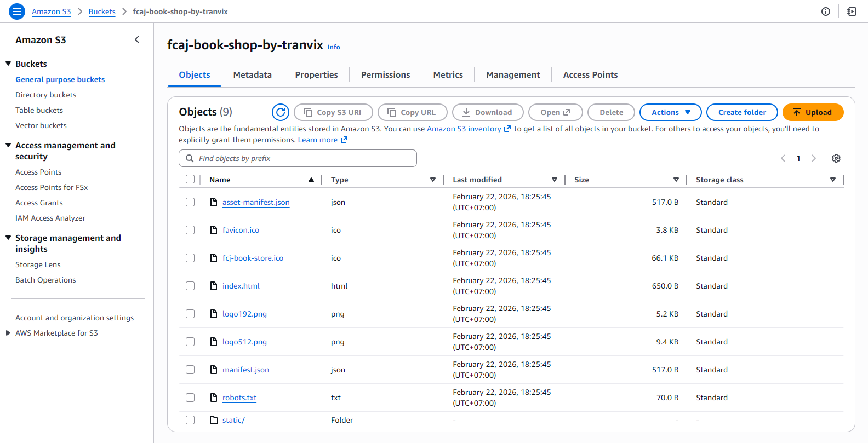Open IAM Access Analyzer in sidebar
The width and height of the screenshot is (868, 443).
pyautogui.click(x=50, y=218)
